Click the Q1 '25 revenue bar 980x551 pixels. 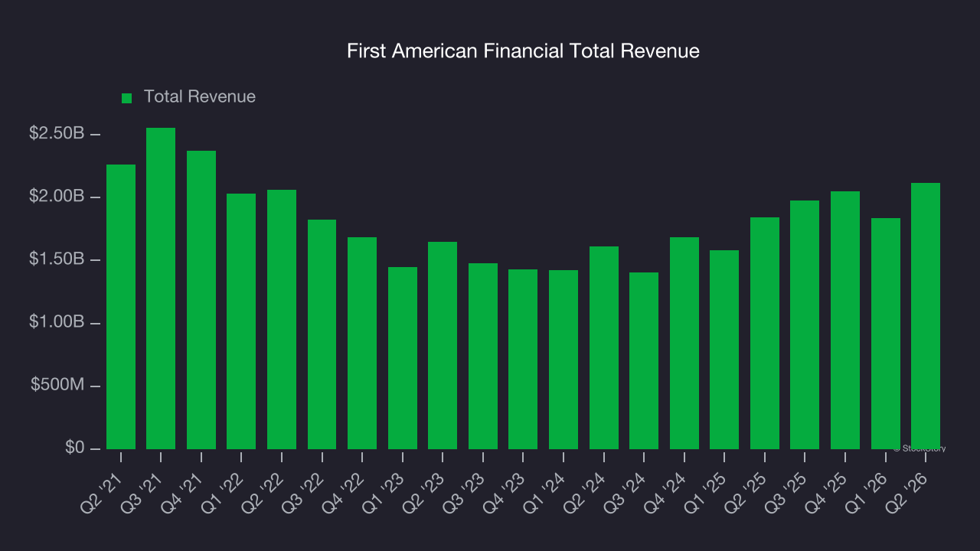pos(724,350)
